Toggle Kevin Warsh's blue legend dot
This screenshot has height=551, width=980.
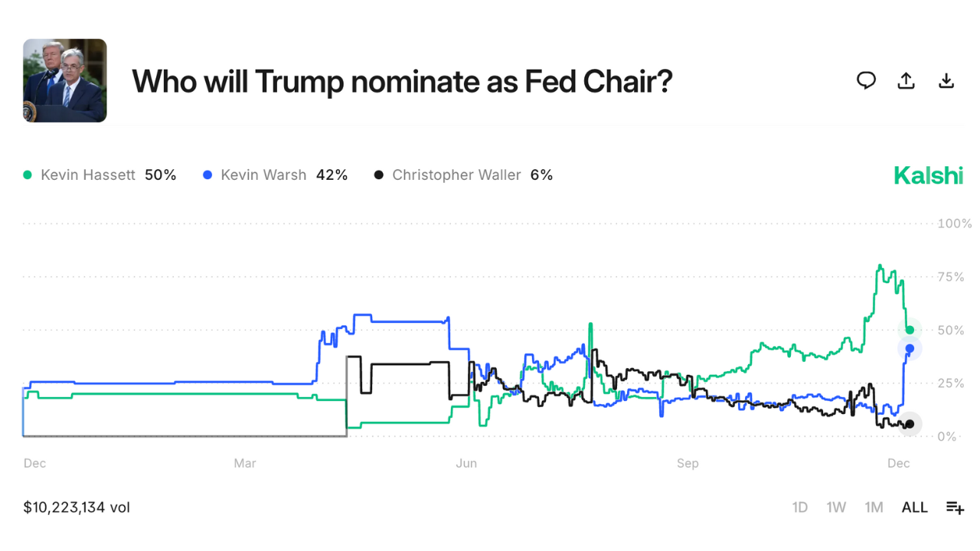(206, 174)
